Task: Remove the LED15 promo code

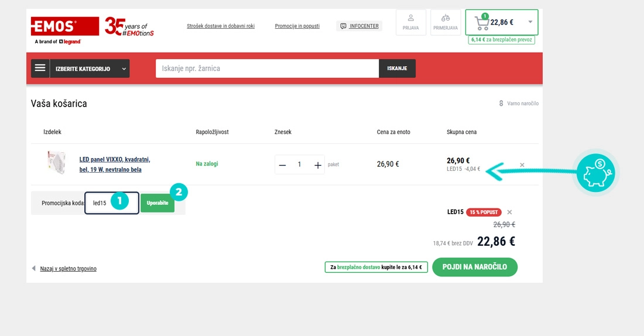Action: click(x=509, y=212)
